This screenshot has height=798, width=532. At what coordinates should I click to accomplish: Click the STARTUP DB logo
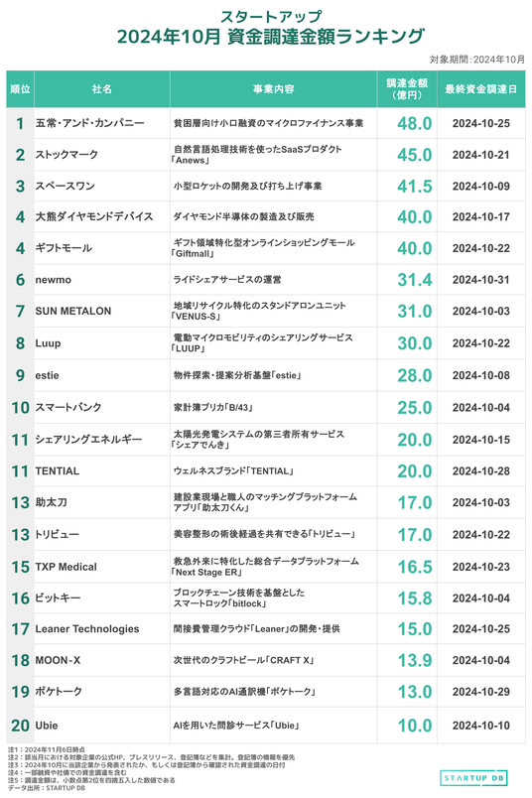pos(473,777)
